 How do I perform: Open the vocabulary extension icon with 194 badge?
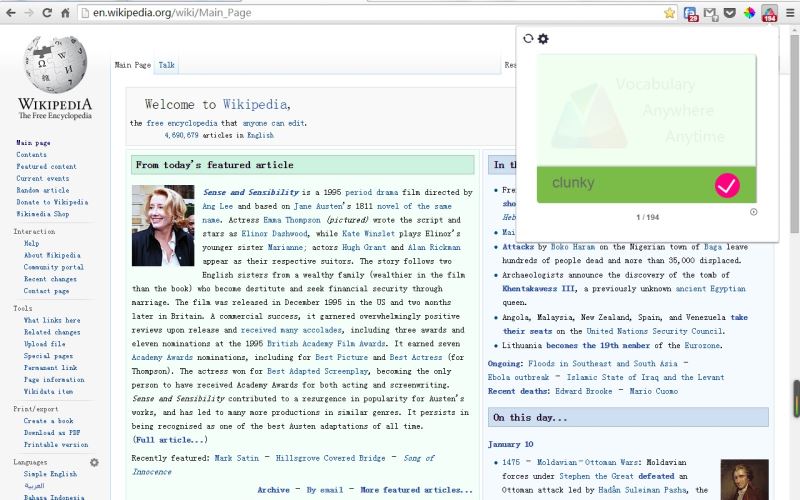tap(769, 13)
